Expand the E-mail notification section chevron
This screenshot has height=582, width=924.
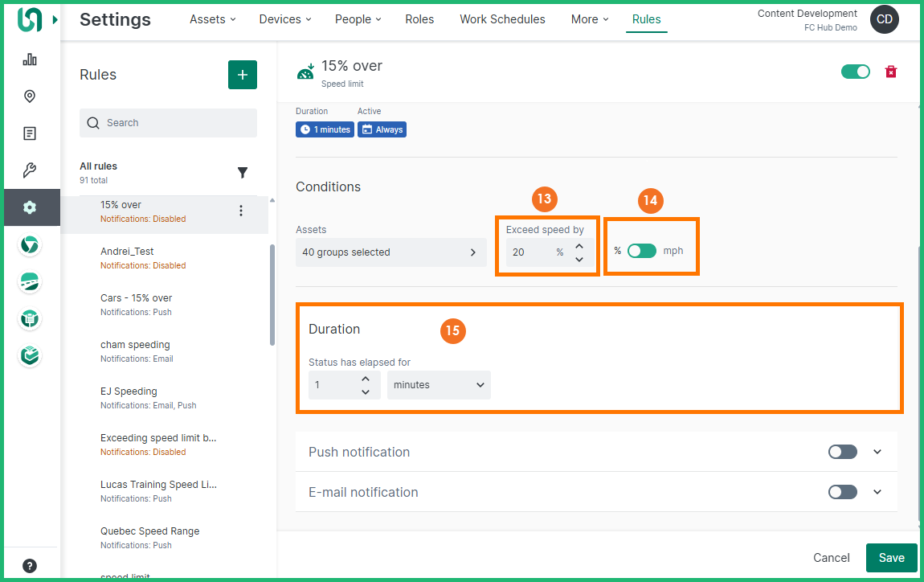pos(877,492)
